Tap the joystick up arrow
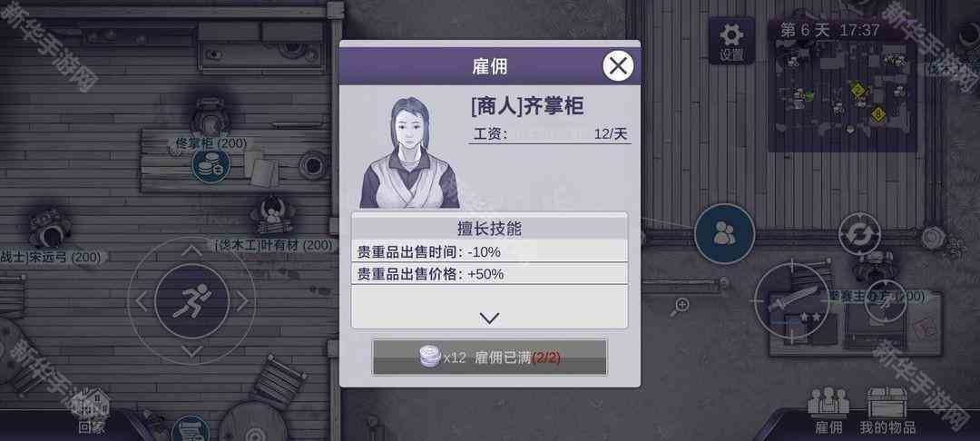This screenshot has width=980, height=441. [191, 250]
